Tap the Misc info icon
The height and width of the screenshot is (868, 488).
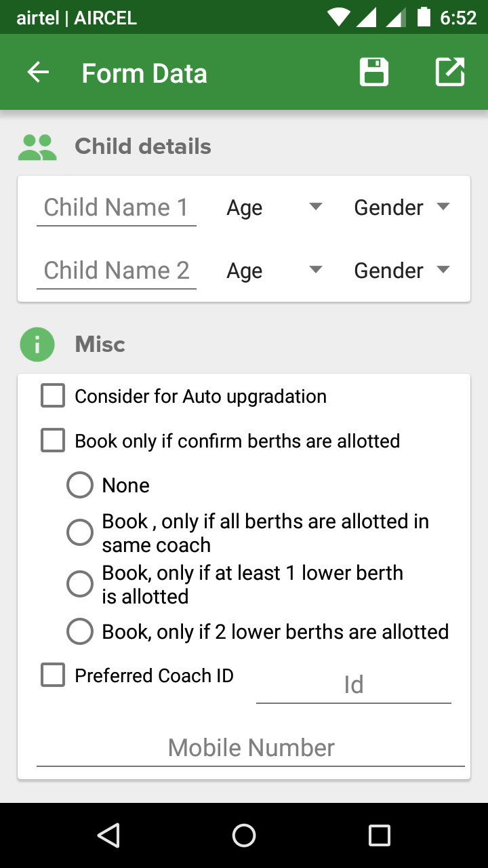(37, 344)
